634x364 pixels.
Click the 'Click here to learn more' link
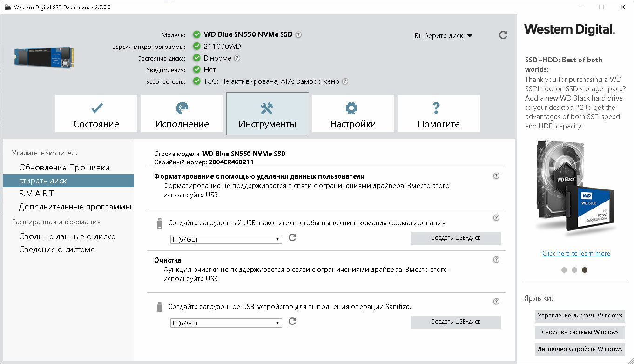[x=576, y=253]
